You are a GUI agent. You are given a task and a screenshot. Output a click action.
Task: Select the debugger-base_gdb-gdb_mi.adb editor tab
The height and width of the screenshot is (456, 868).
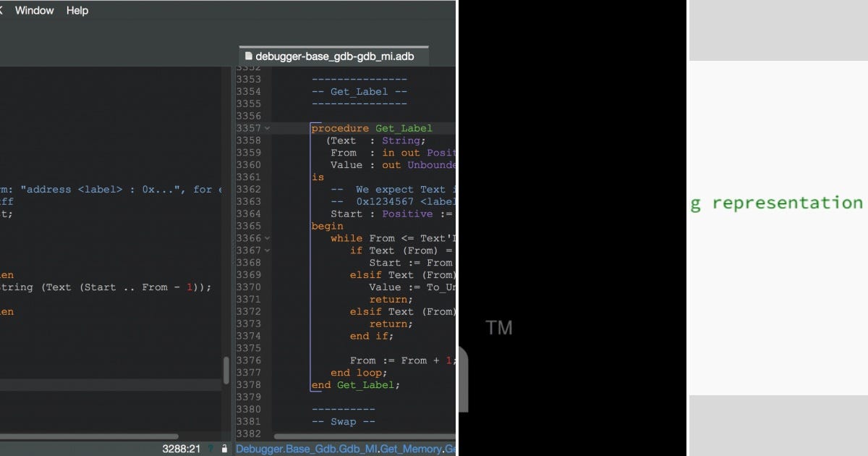(x=334, y=56)
